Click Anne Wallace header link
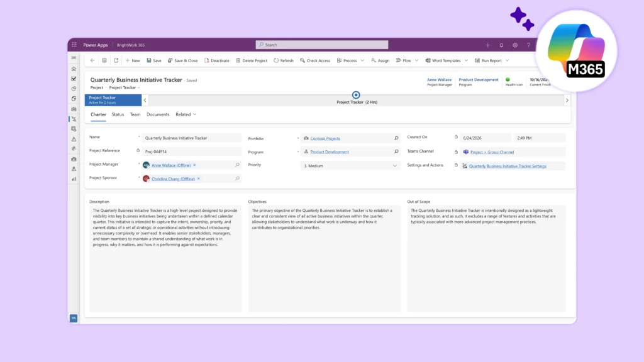Viewport: 644px width, 362px height. [439, 80]
